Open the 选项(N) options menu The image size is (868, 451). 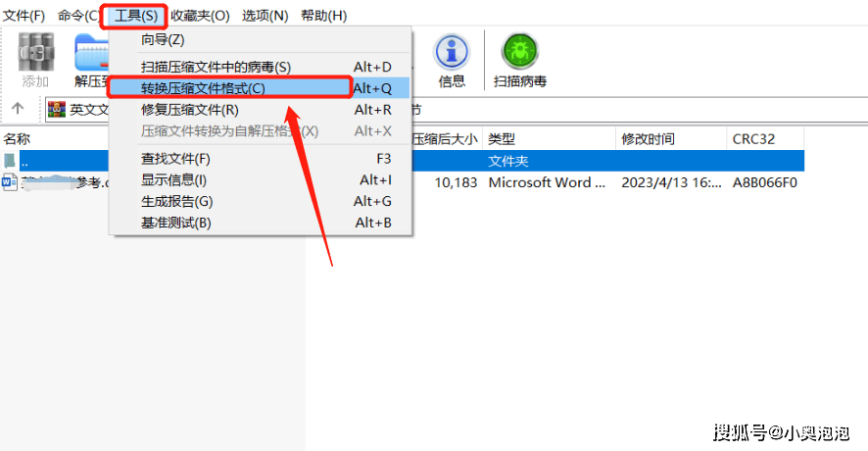[265, 16]
